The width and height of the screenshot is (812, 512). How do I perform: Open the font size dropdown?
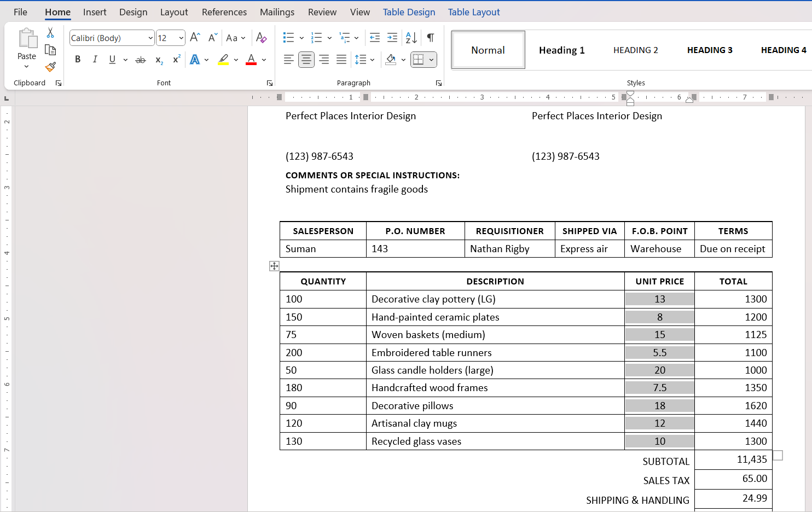point(181,38)
